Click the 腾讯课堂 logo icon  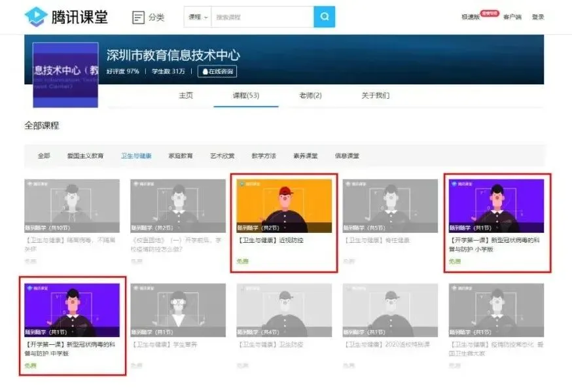[x=36, y=17]
